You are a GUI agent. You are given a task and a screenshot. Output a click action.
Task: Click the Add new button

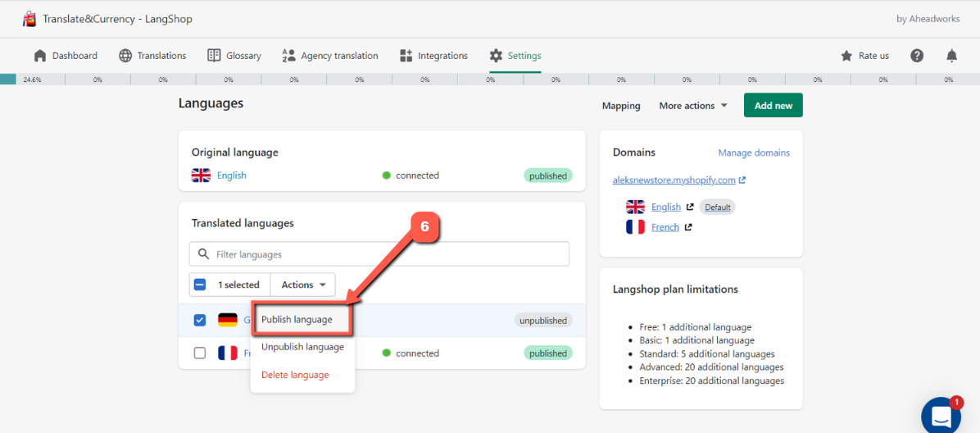point(774,106)
